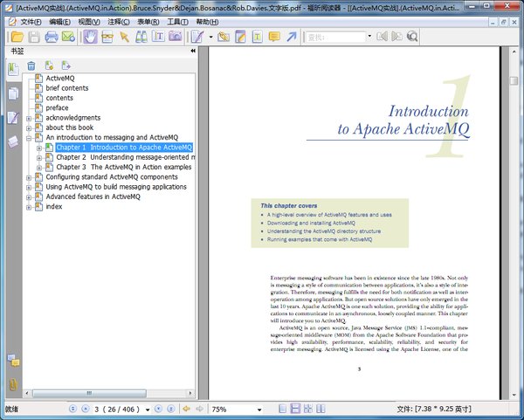Collapse 'An introduction to messaging and ActiveMQ' node

pyautogui.click(x=29, y=138)
